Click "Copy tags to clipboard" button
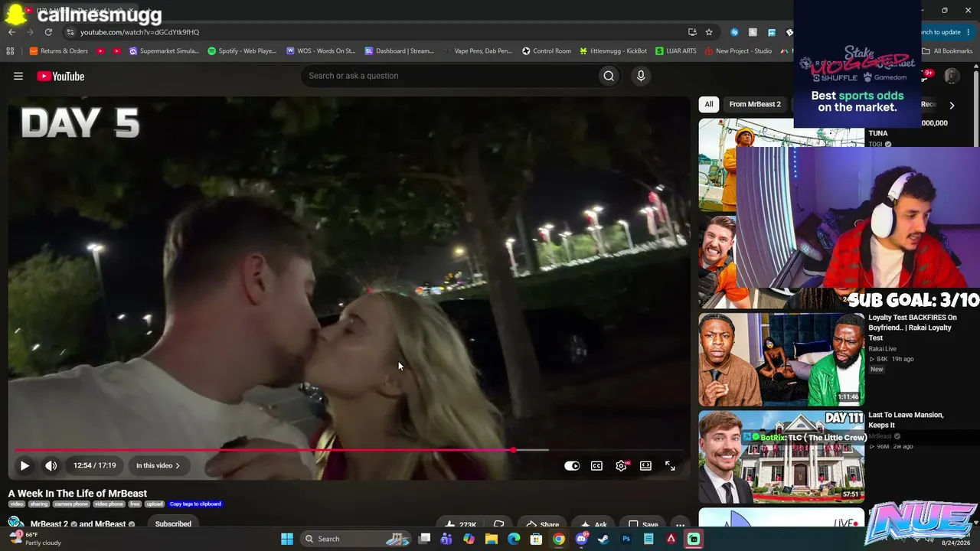The image size is (980, 551). pos(195,504)
